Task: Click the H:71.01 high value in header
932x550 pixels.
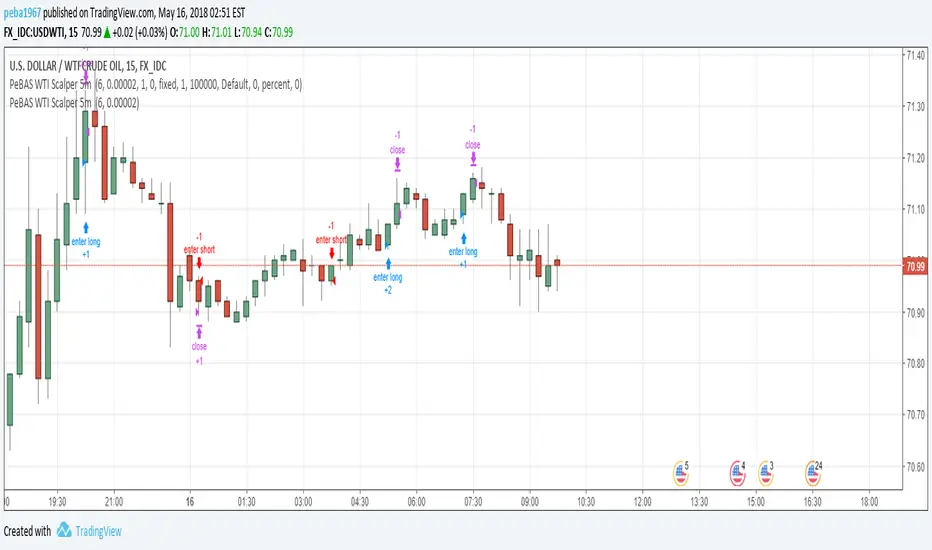Action: click(x=217, y=32)
